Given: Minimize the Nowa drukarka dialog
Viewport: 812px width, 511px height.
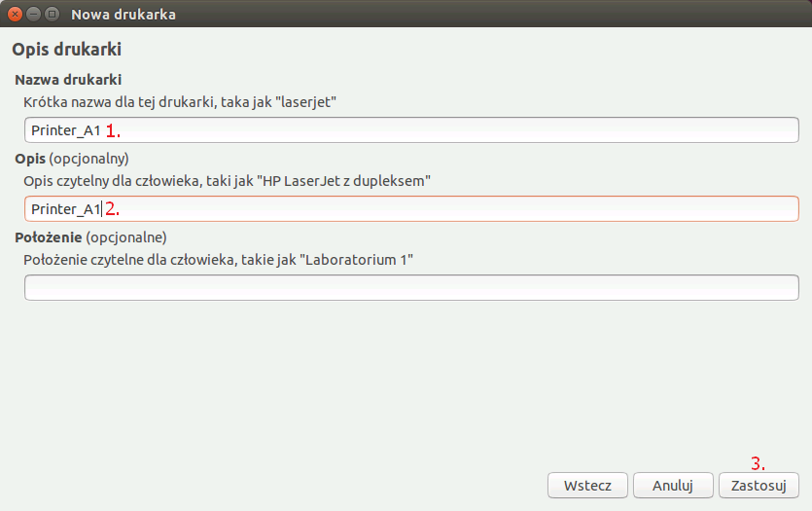Looking at the screenshot, I should 33,14.
